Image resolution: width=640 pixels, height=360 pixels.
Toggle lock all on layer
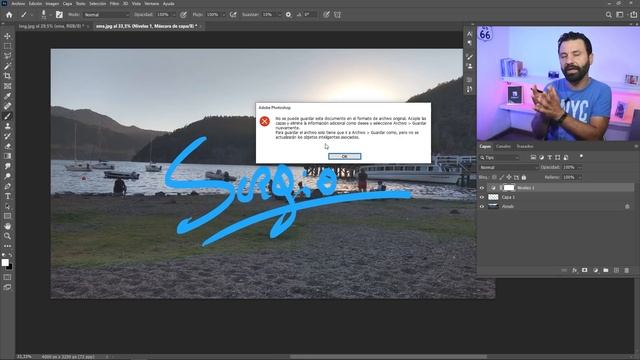point(524,178)
